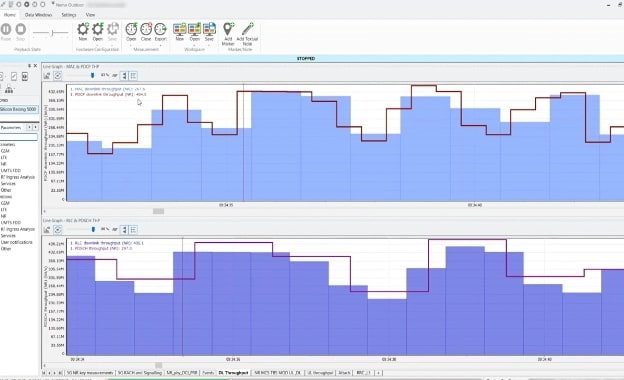Click New workspace monitor icon

pos(179,29)
